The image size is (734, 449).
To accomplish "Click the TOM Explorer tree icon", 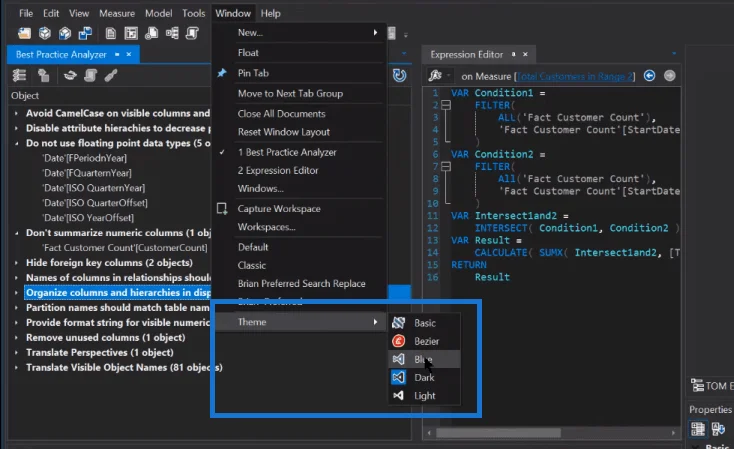I will [x=697, y=386].
